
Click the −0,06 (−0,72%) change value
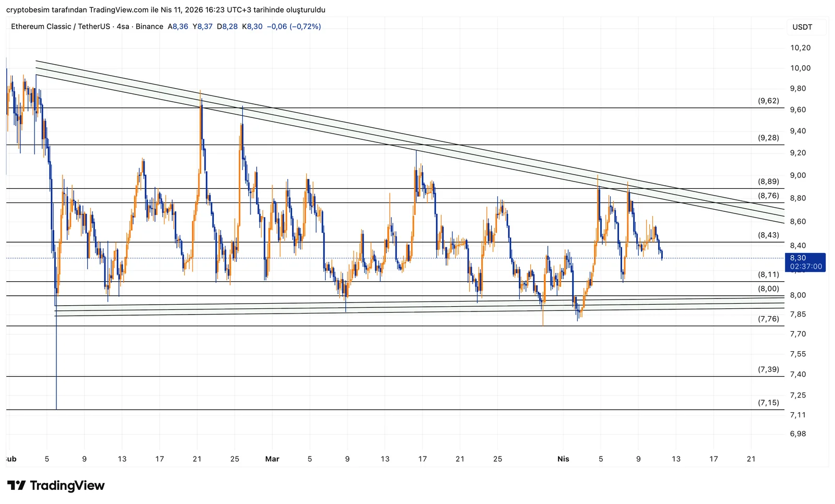(293, 27)
